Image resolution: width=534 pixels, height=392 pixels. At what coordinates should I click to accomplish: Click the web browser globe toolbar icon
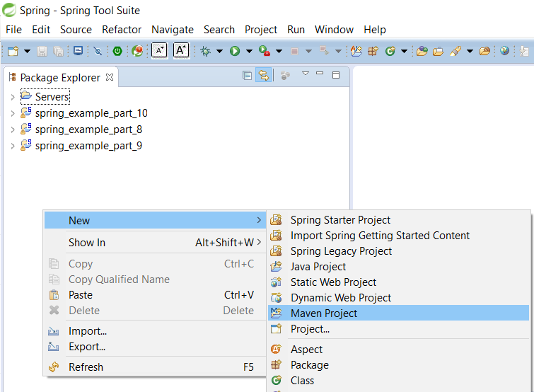pyautogui.click(x=504, y=51)
